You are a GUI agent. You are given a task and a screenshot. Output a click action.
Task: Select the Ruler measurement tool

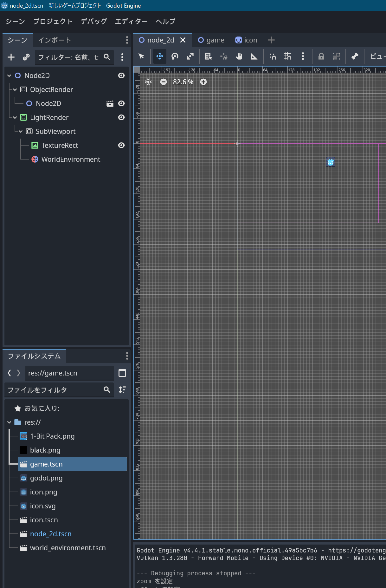point(254,56)
